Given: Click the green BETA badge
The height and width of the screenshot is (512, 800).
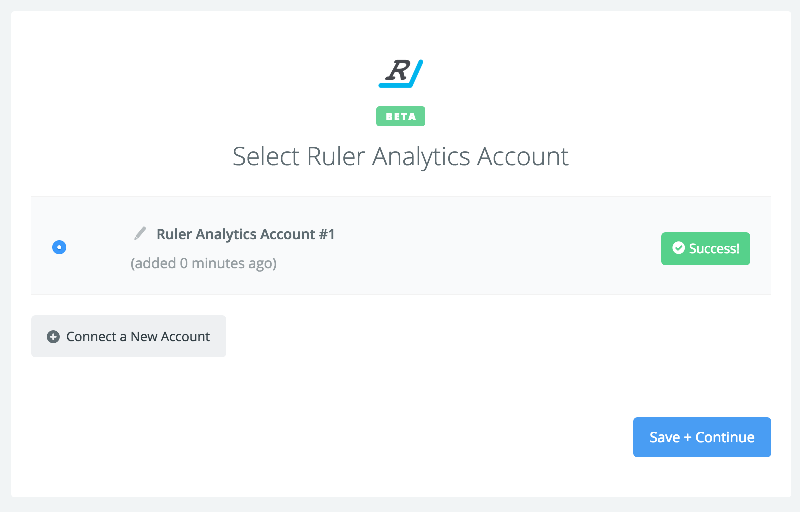Looking at the screenshot, I should [401, 116].
